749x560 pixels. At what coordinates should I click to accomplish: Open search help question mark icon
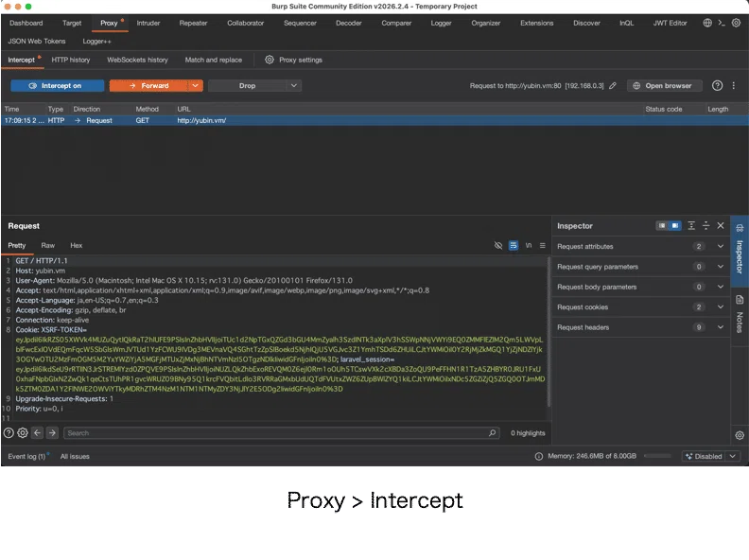tap(9, 433)
